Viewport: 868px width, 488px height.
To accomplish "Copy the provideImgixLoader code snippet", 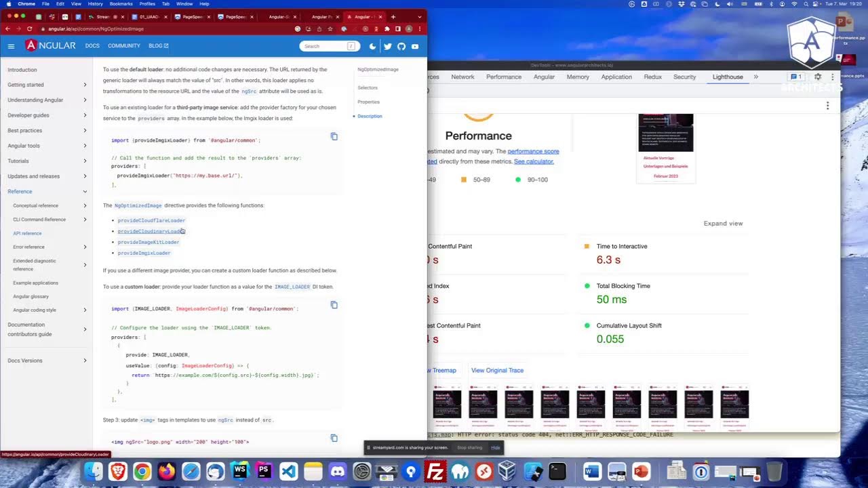I will [334, 136].
